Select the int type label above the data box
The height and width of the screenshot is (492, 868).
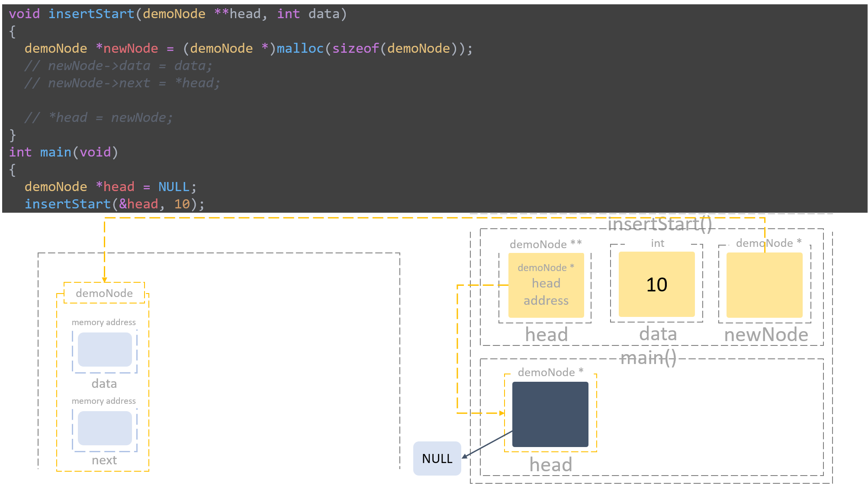(x=657, y=243)
